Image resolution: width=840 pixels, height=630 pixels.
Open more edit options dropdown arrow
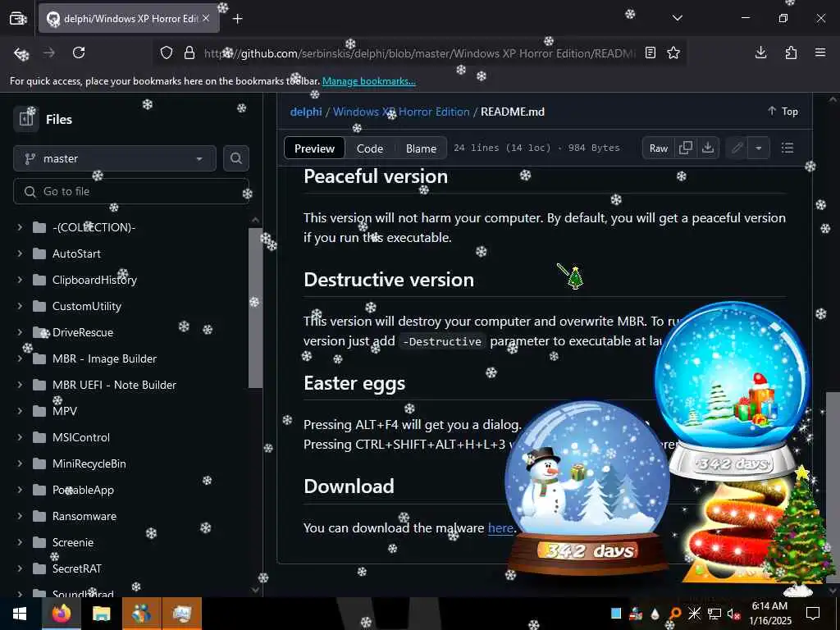759,148
